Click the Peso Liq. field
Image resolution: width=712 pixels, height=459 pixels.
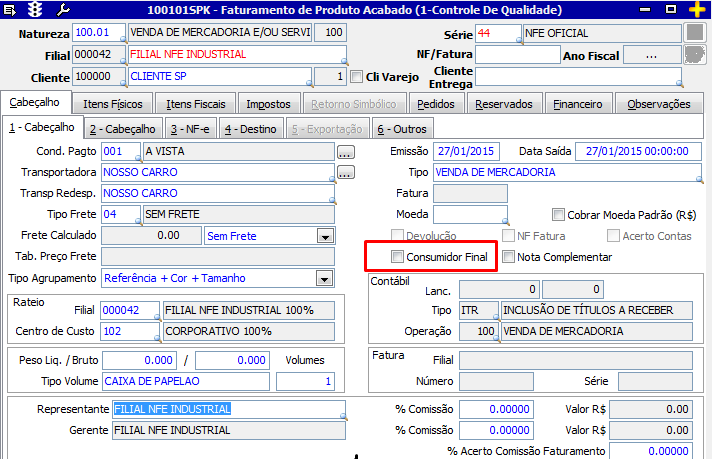click(140, 360)
